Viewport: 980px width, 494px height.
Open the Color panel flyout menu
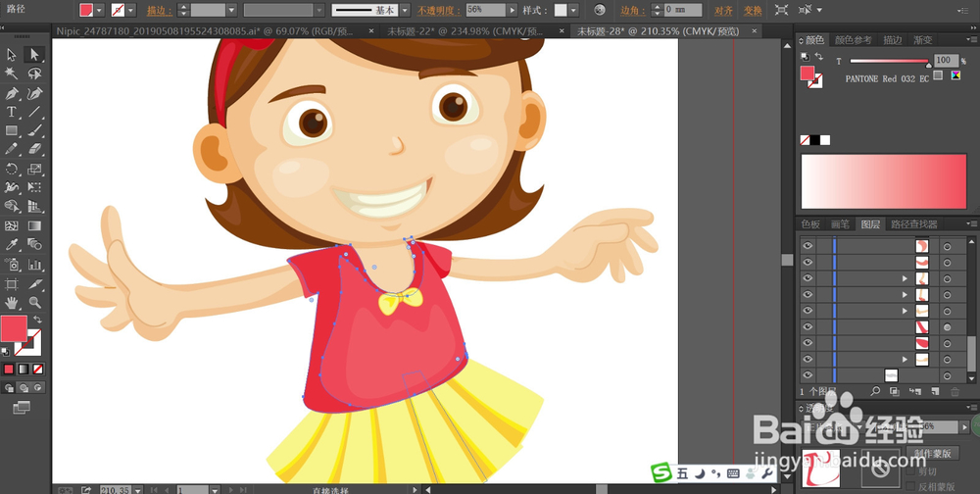tap(972, 39)
